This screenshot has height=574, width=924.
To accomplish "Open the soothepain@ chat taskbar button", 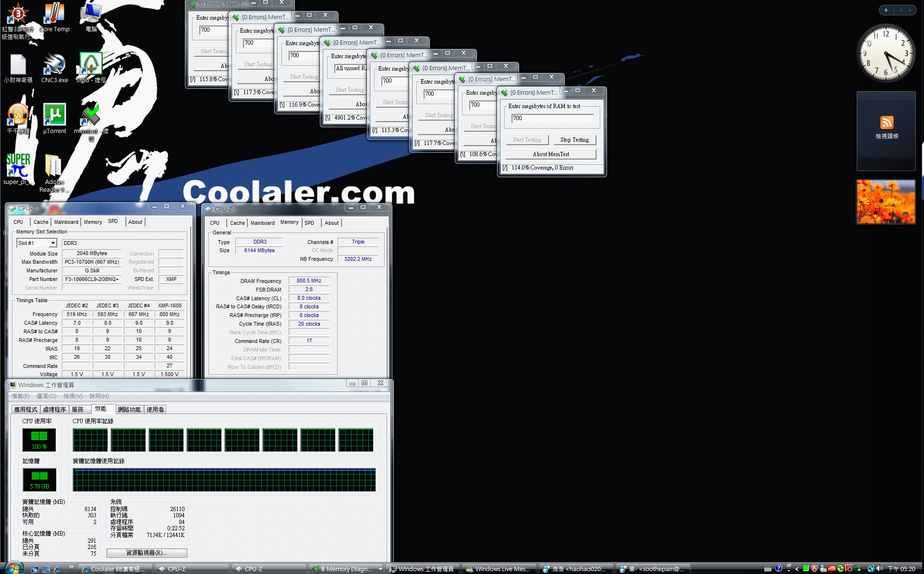I will [x=654, y=569].
